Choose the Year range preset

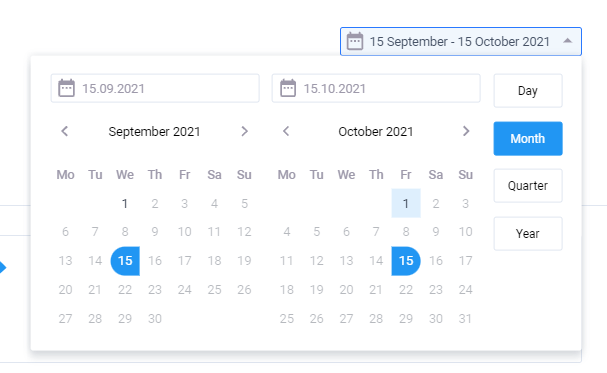pyautogui.click(x=528, y=234)
